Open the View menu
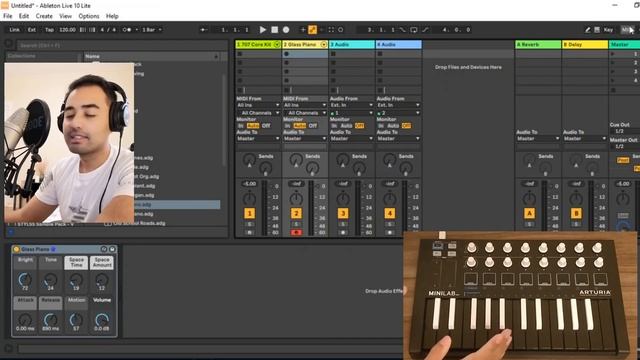 (x=65, y=16)
